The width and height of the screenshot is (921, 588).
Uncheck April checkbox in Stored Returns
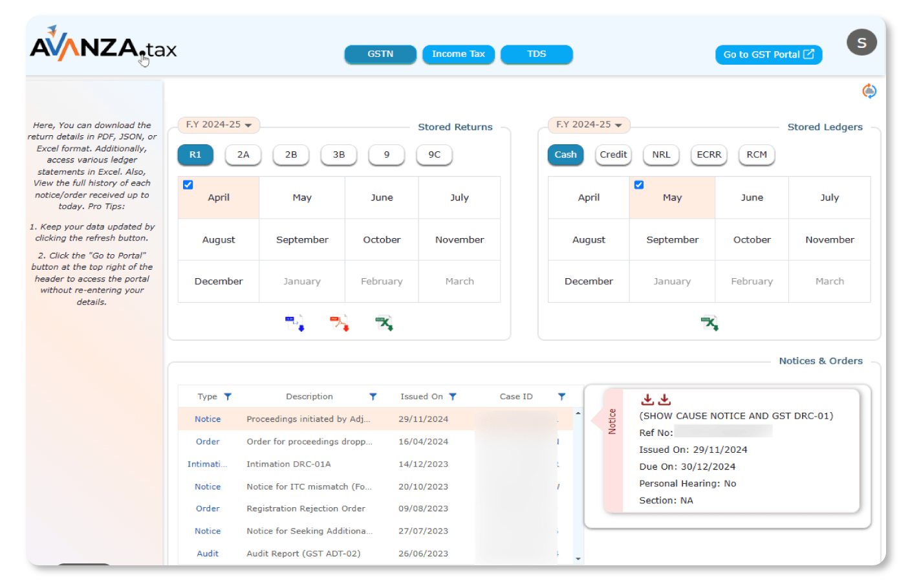(x=188, y=185)
